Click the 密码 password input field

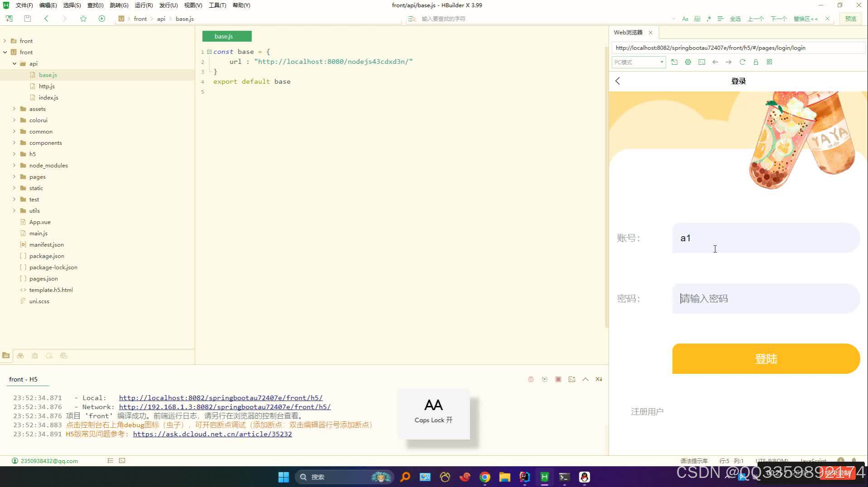click(x=766, y=298)
